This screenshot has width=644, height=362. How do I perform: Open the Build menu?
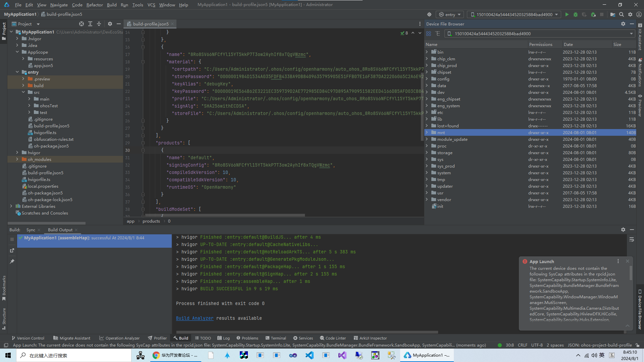[112, 5]
